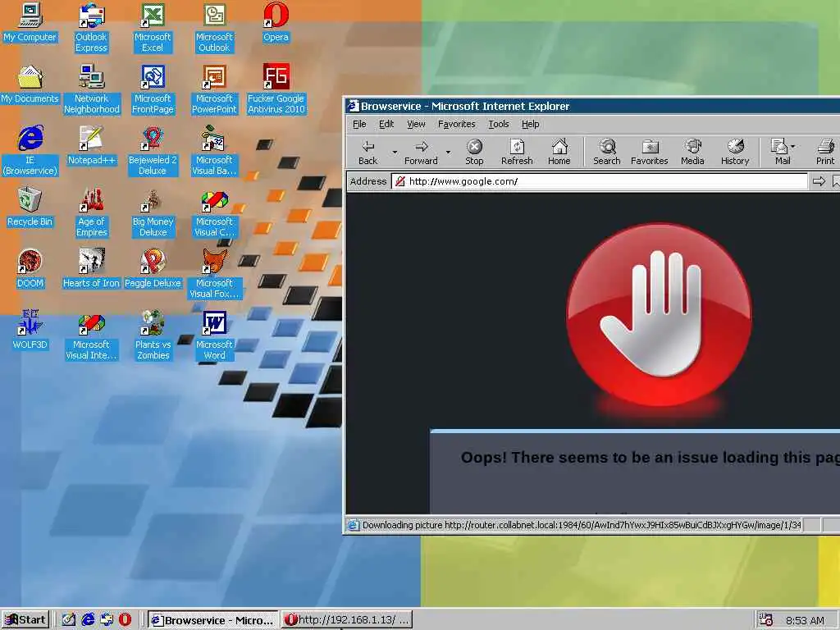Open the Tools menu in Internet Explorer
The height and width of the screenshot is (630, 840).
(x=498, y=125)
